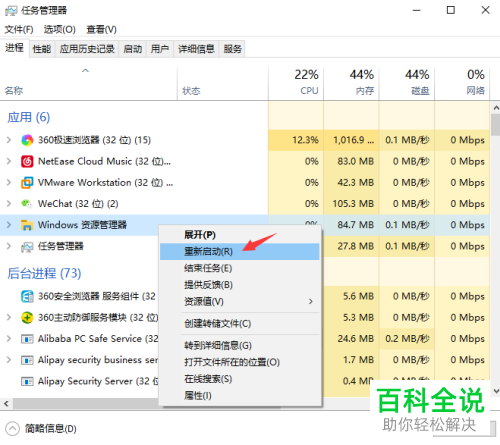Expand the VMware Workstation process group
Viewport: 500px width, 445px height.
click(9, 183)
